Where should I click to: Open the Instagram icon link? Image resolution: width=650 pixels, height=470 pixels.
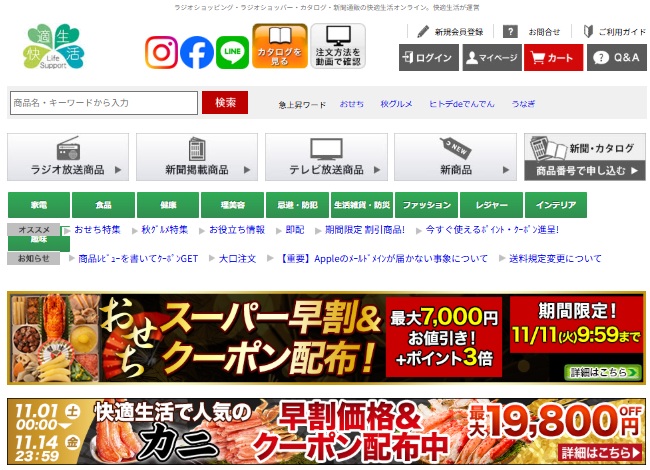tap(161, 52)
